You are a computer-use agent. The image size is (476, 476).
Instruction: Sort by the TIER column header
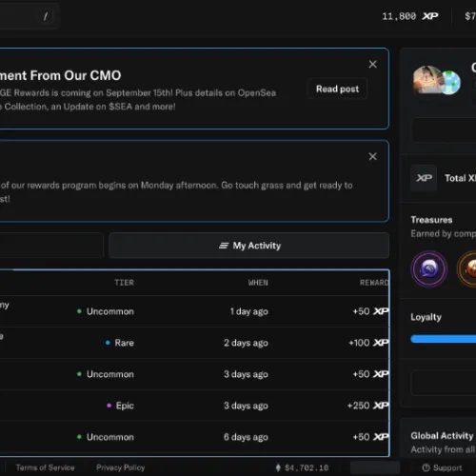tap(124, 283)
